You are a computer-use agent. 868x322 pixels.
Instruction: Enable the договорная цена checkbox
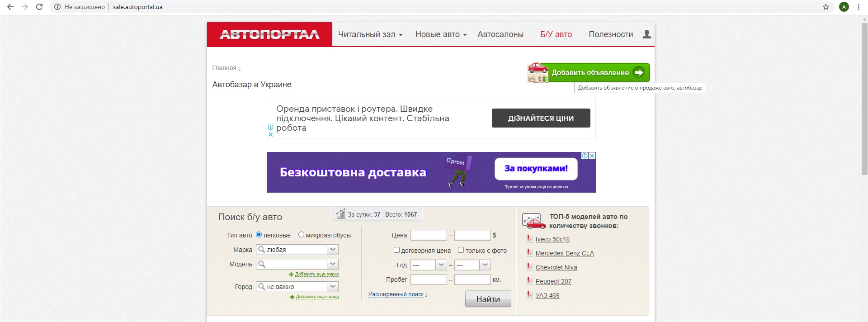click(x=396, y=250)
